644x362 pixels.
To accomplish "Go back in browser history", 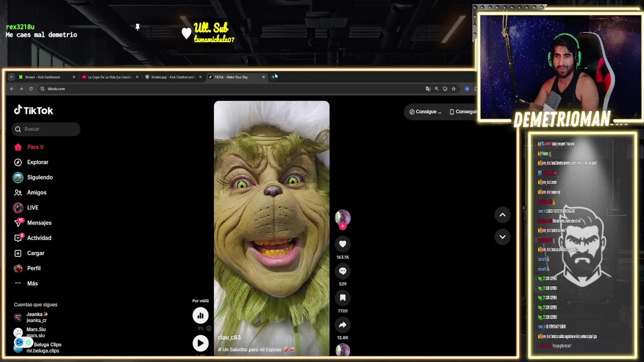I will [x=12, y=89].
